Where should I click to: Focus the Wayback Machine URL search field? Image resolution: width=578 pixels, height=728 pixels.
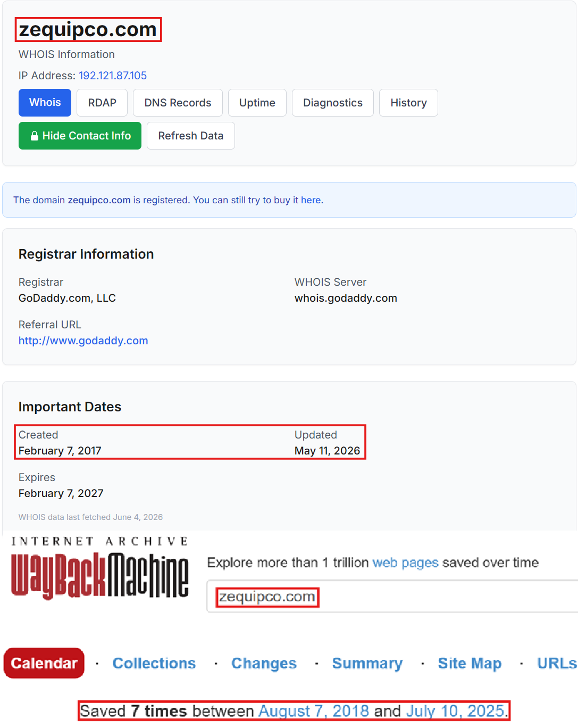pos(392,597)
